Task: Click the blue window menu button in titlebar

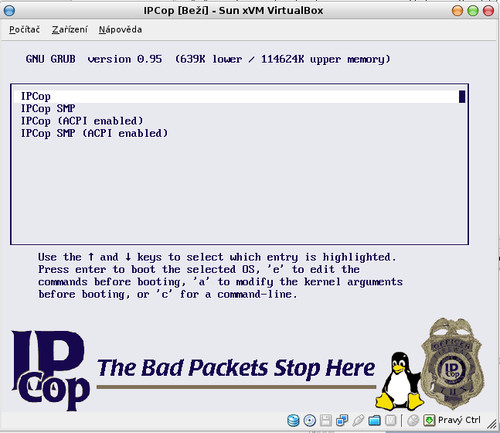Action: tap(9, 11)
